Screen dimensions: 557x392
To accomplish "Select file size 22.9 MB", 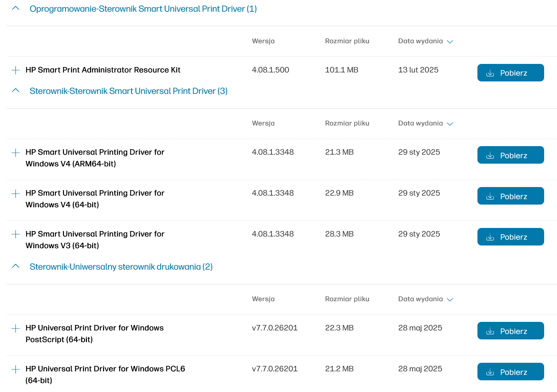I will 339,193.
